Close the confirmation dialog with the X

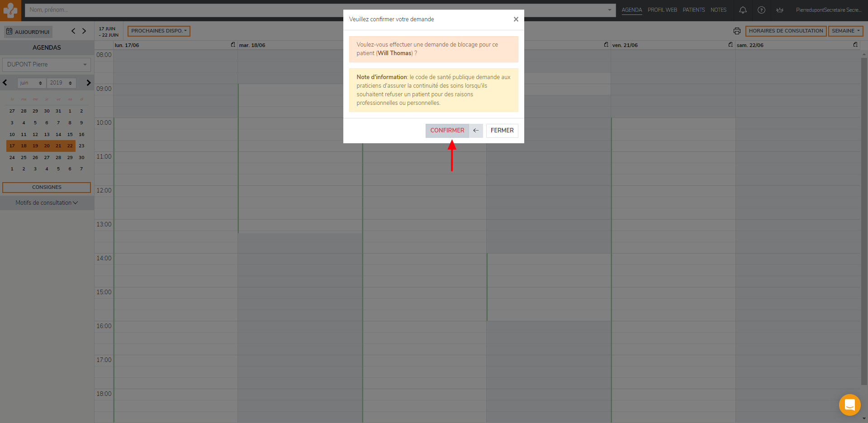[x=516, y=19]
